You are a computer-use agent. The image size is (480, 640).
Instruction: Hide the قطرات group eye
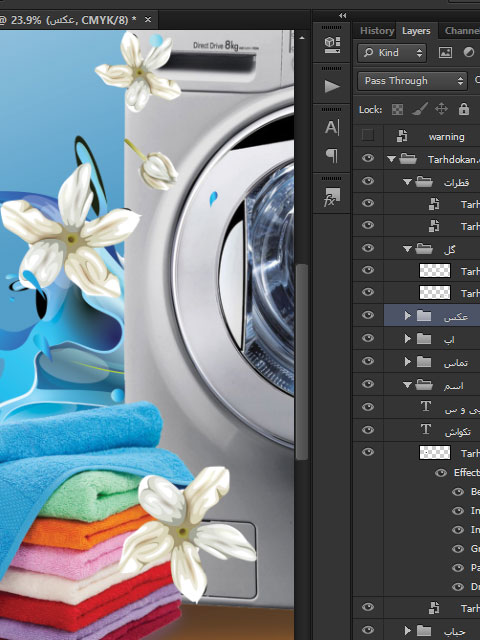368,181
